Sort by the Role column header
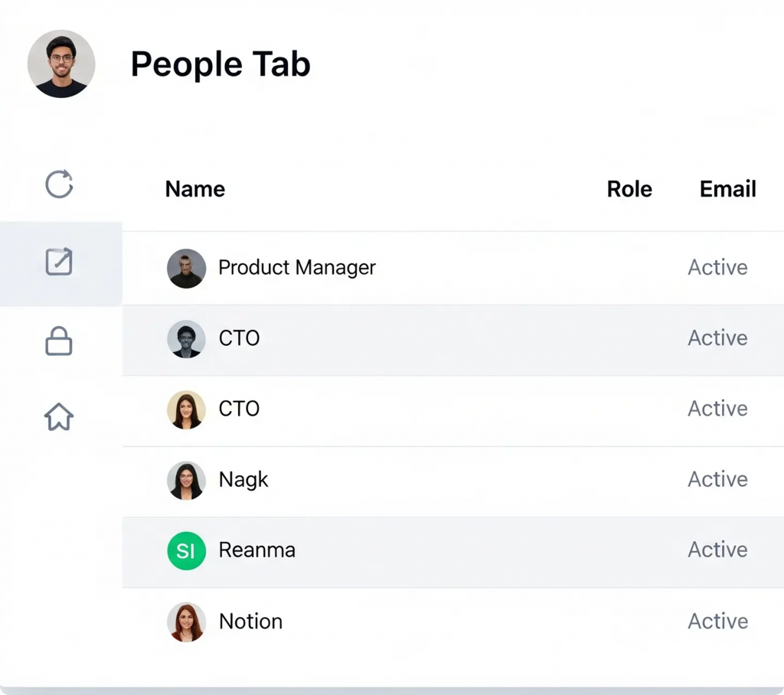784x695 pixels. tap(629, 189)
